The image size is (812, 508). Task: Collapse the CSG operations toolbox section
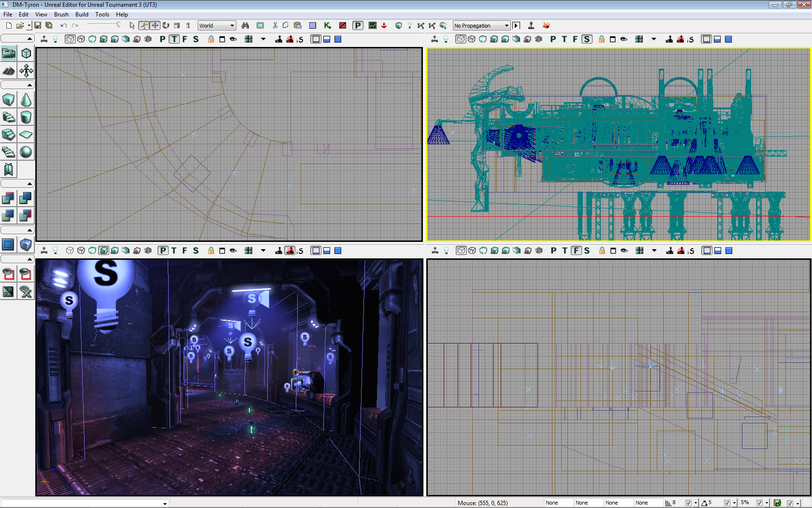coord(17,184)
